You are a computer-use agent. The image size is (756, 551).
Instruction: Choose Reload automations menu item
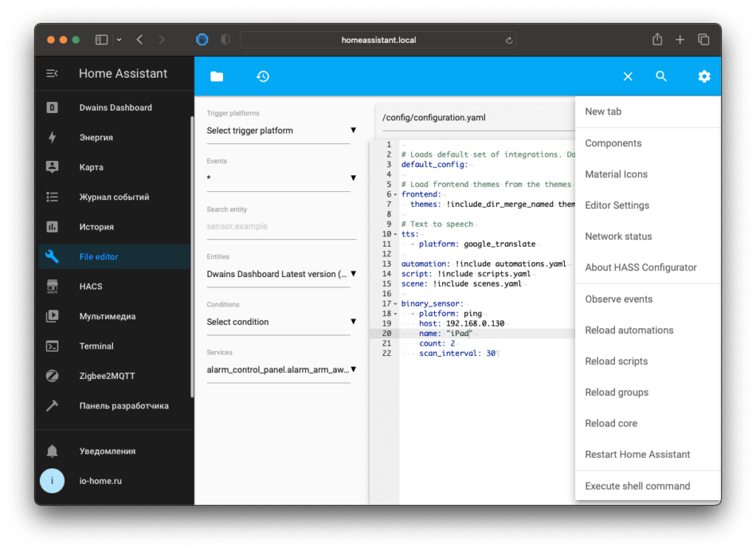pyautogui.click(x=648, y=330)
